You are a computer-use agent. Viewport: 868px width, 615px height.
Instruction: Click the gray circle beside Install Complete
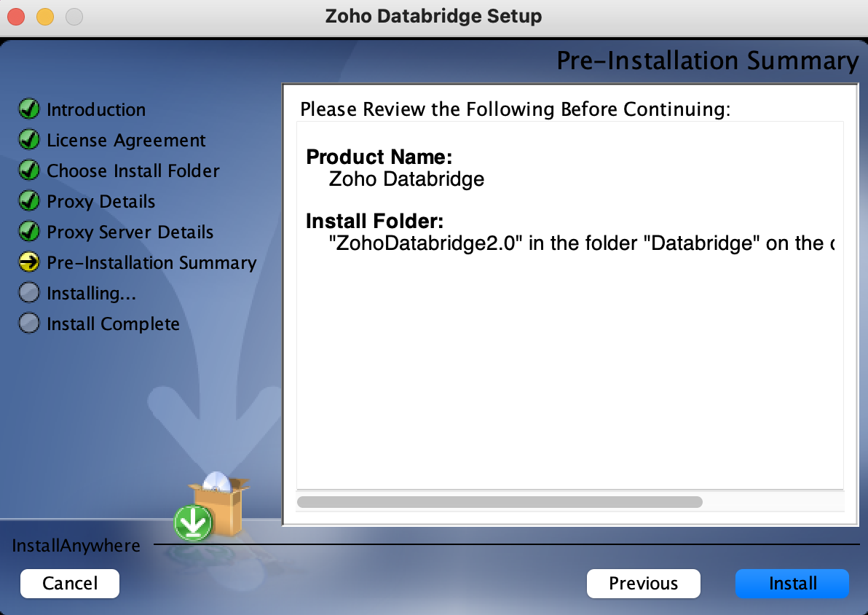tap(29, 323)
